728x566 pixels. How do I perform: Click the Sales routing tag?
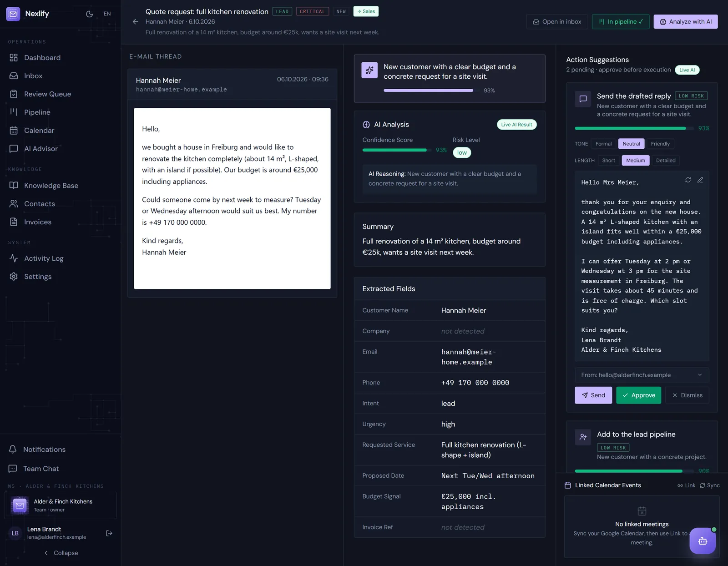click(366, 11)
